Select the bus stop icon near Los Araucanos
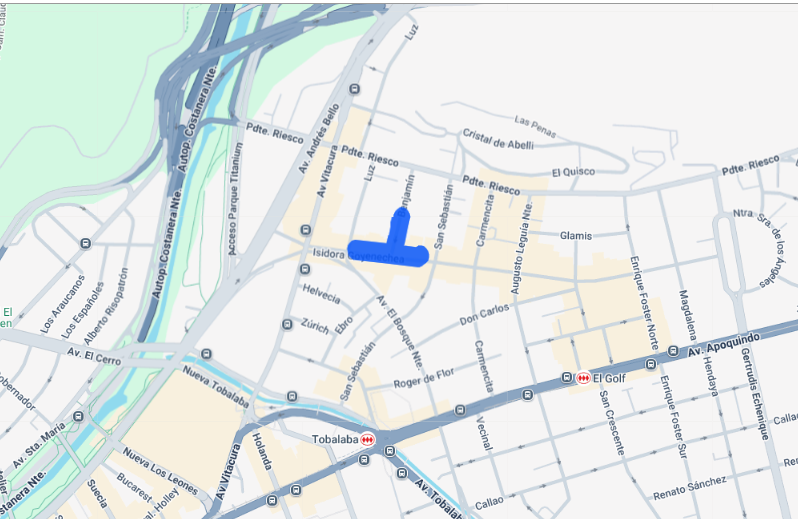 [86, 244]
